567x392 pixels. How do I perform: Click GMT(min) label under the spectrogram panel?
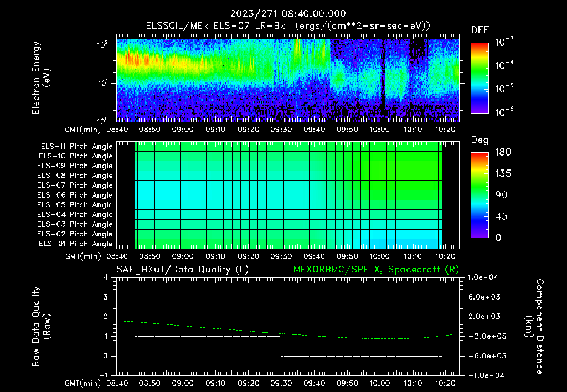tap(83, 130)
